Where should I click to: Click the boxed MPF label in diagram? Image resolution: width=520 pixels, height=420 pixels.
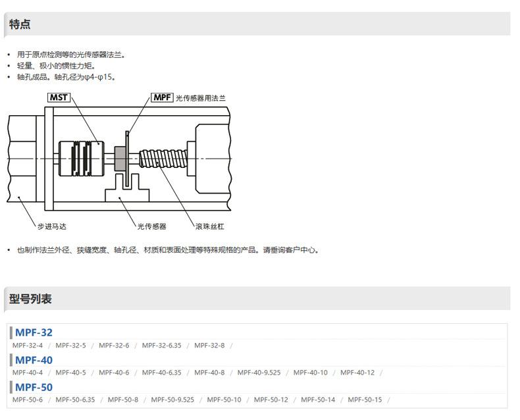tap(162, 97)
